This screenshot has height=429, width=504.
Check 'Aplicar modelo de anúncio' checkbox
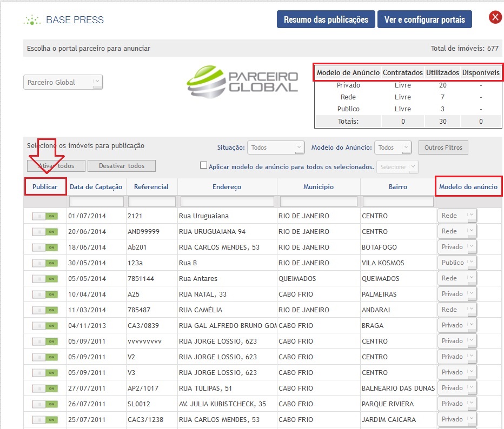204,166
